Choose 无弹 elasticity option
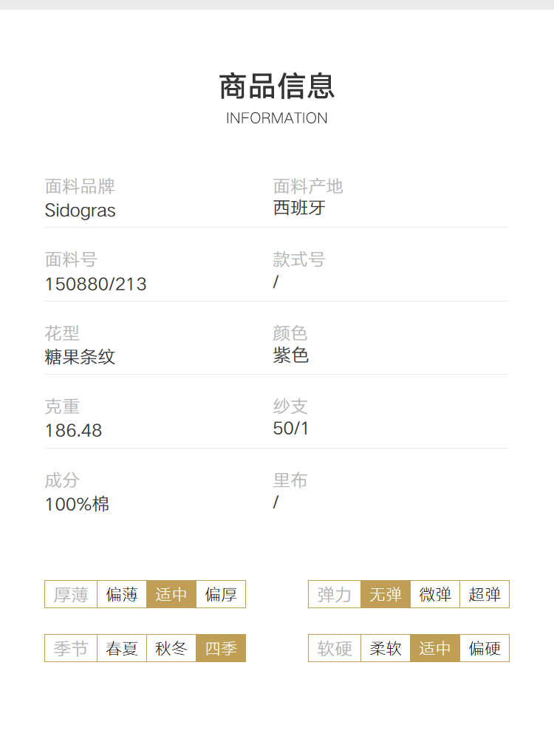This screenshot has height=756, width=554. click(x=386, y=594)
